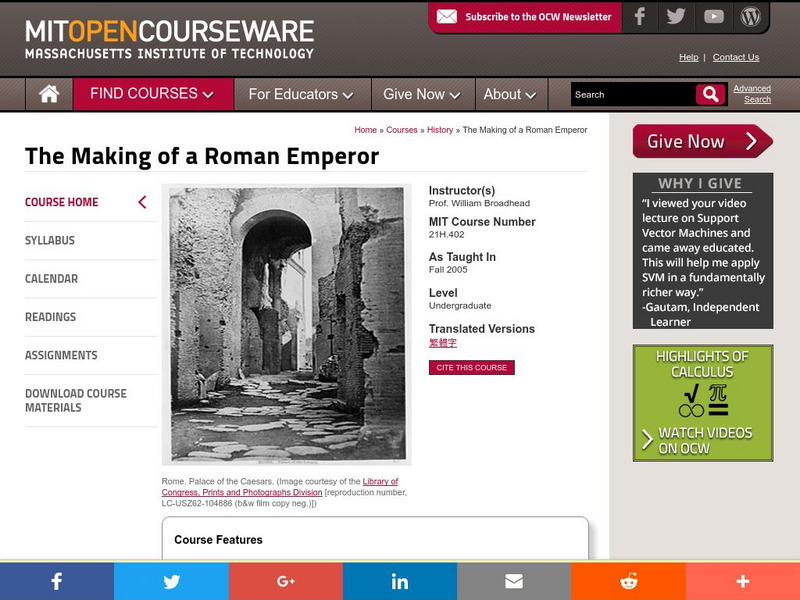The width and height of the screenshot is (800, 600).
Task: Click the Home breadcrumb link
Action: [x=365, y=130]
